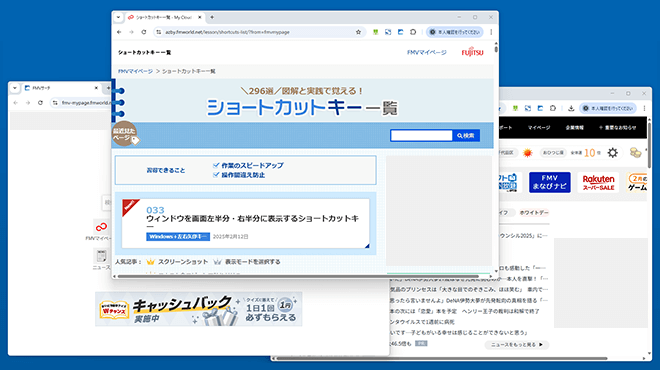The image size is (660, 370).
Task: Click download icon in right window toolbar
Action: [571, 109]
